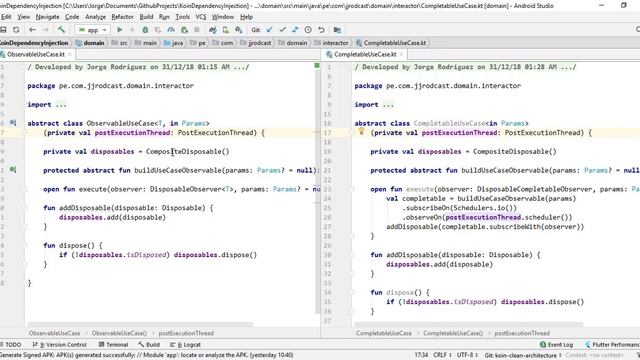Screen dimensions: 640x360
Task: Open the app run configuration dropdown
Action: pos(93,30)
